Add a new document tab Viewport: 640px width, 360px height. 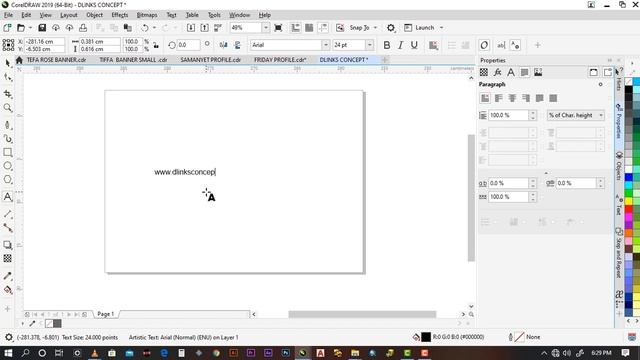384,60
